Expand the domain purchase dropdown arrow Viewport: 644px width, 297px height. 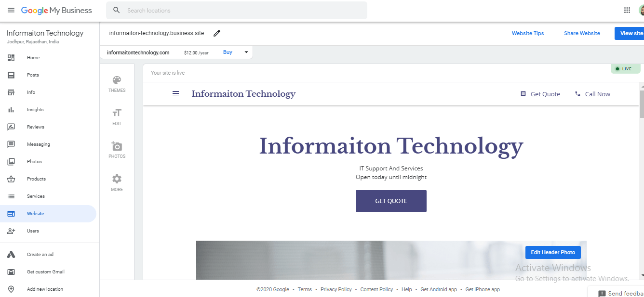point(246,52)
